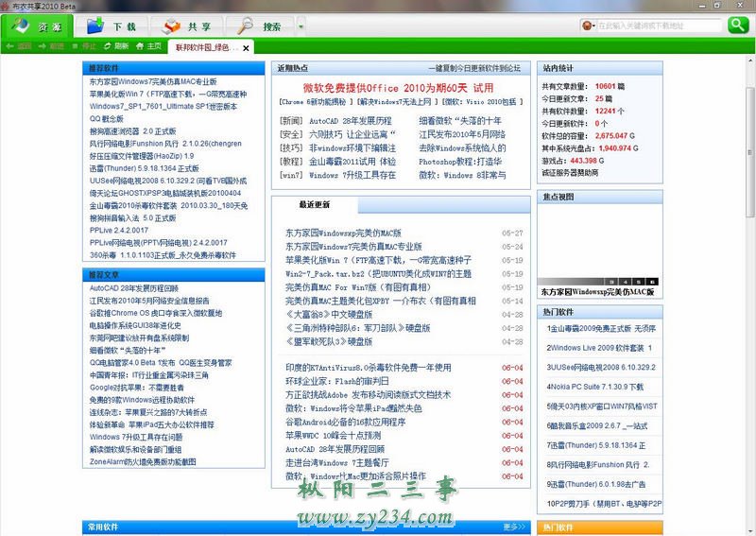The width and height of the screenshot is (756, 536).
Task: Open 苹果WWDC 10峰会十点预测 news
Action: coord(334,436)
